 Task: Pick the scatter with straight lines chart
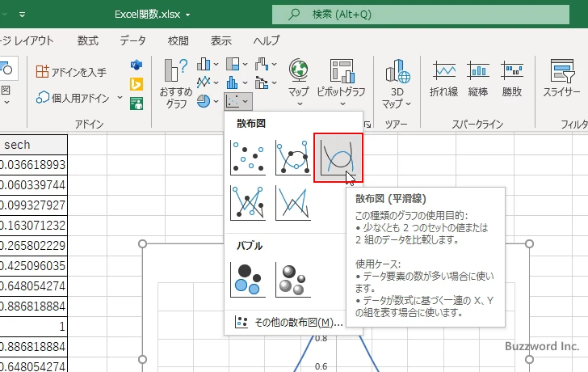coord(293,203)
